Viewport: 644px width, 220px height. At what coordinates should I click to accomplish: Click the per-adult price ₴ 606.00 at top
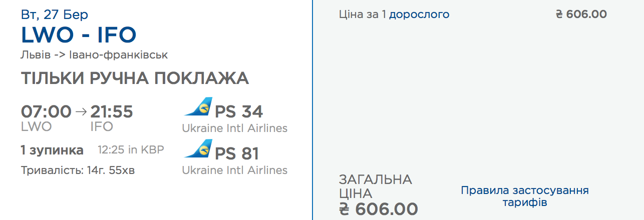pos(581,14)
